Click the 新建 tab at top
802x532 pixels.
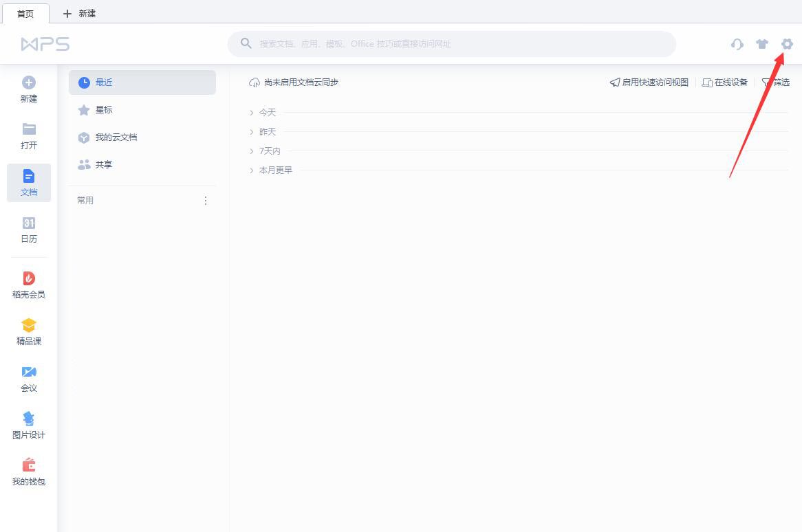click(x=79, y=14)
